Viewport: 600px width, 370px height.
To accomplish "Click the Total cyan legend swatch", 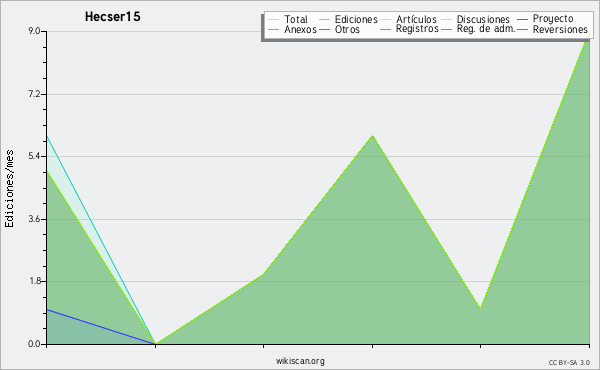I will point(274,20).
